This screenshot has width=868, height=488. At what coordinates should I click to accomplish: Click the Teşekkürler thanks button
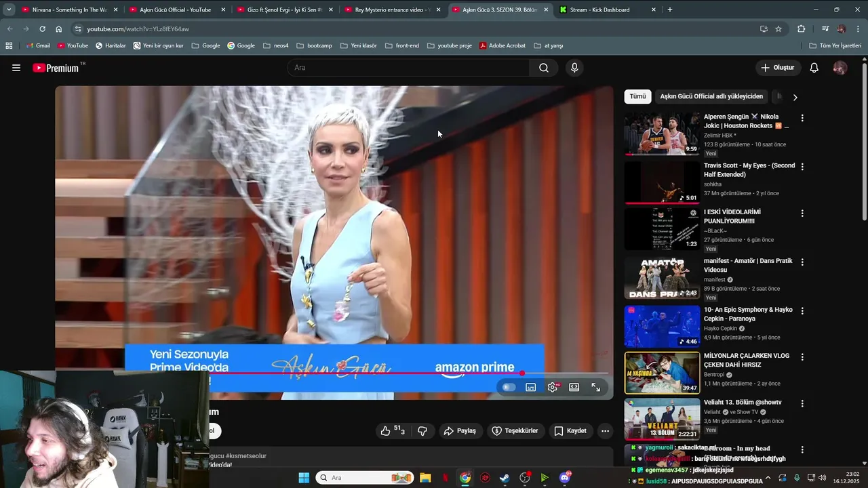click(x=515, y=430)
